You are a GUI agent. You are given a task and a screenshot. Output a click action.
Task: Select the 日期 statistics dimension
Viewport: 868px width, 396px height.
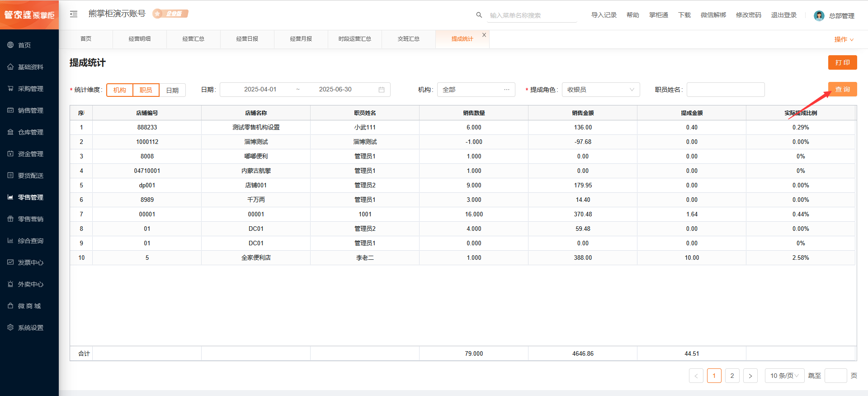(172, 90)
